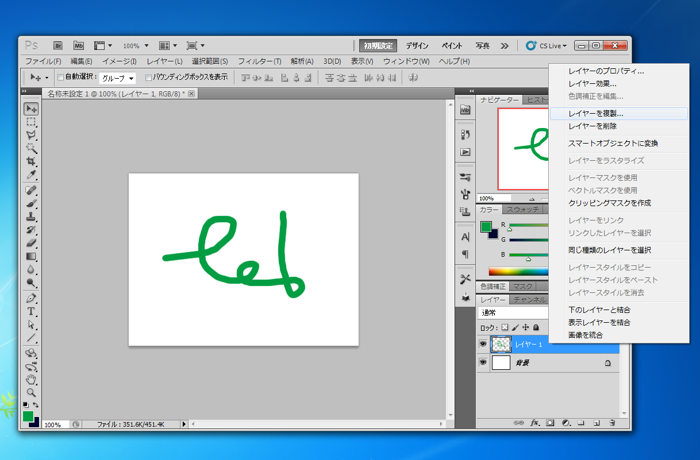Open the screen mode dropdown

tap(196, 46)
